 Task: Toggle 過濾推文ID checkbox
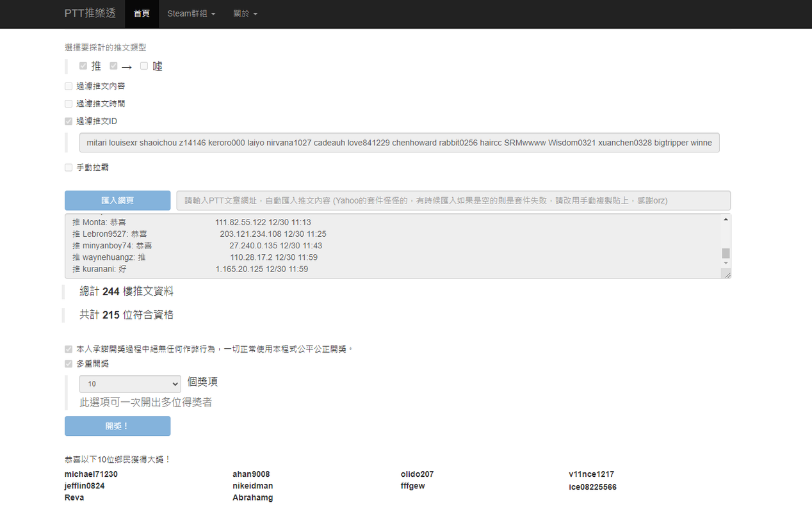69,121
